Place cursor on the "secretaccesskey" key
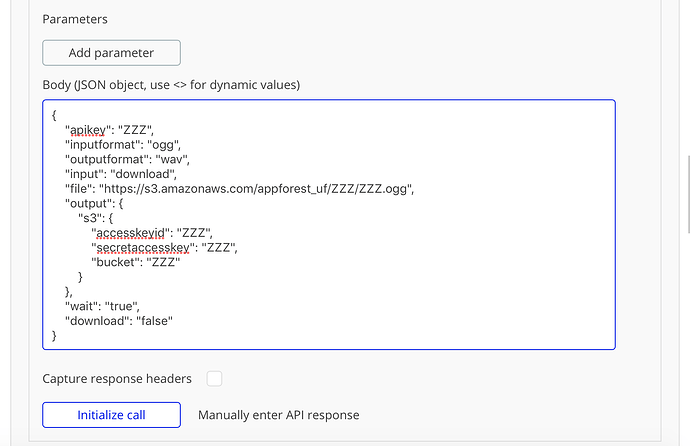 142,247
